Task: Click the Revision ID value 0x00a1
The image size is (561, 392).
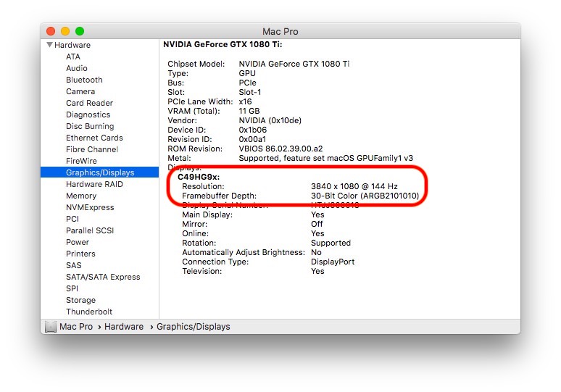Action: tap(252, 139)
